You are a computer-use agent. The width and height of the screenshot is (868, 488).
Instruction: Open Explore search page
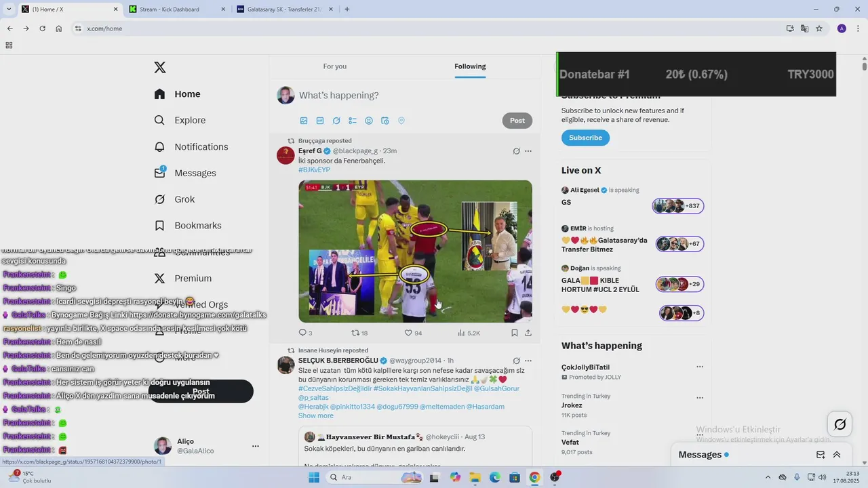[180, 120]
